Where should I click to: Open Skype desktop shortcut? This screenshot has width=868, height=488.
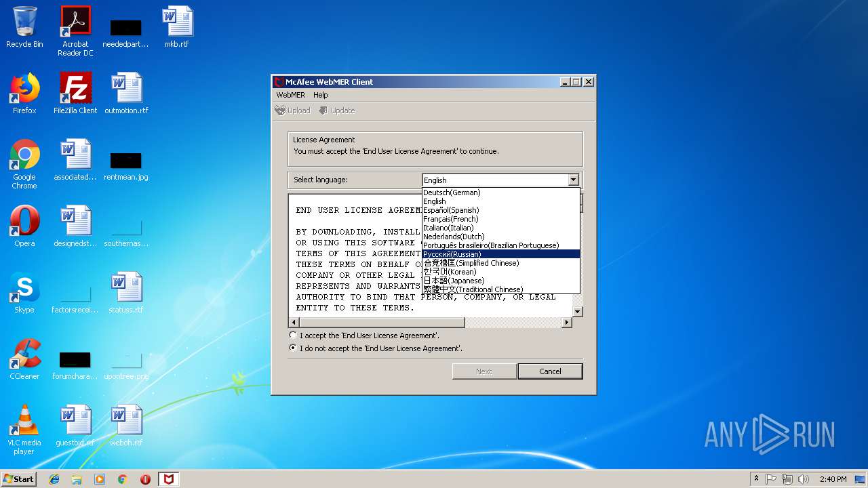click(24, 293)
